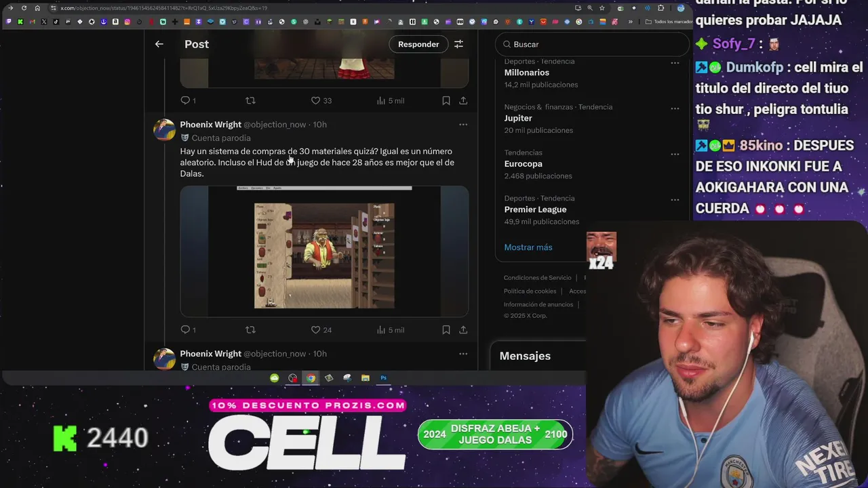Go to browser home page icon
This screenshot has height=488, width=868.
[x=37, y=8]
